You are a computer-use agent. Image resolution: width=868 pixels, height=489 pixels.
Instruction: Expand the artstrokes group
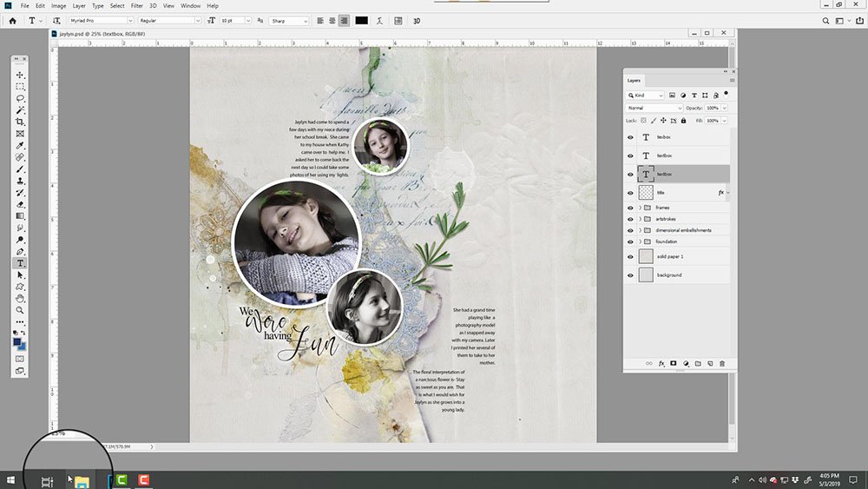(641, 219)
